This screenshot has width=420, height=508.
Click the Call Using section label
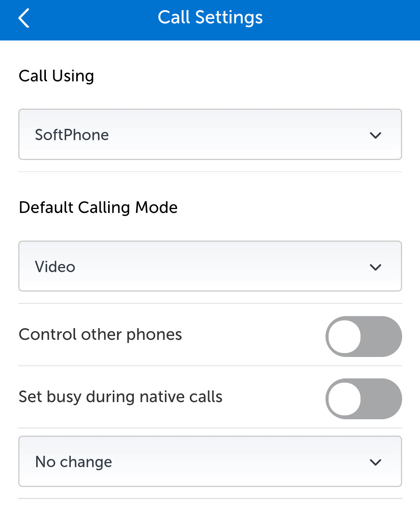[x=56, y=76]
